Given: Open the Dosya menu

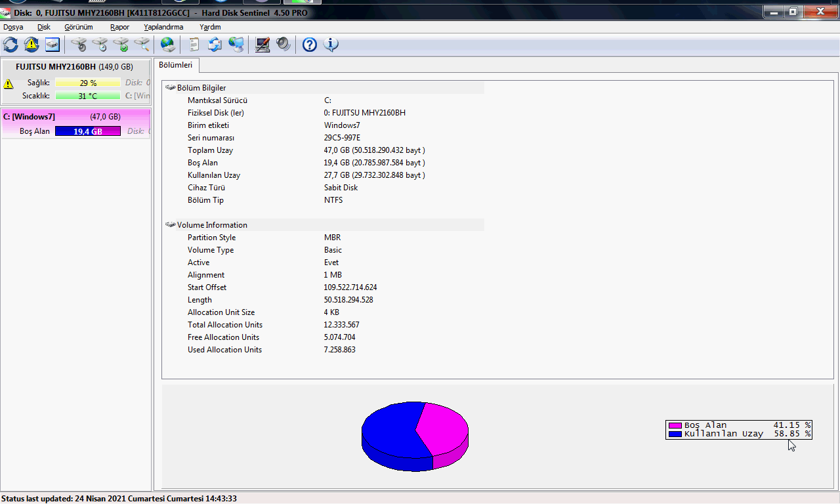Looking at the screenshot, I should click(x=13, y=27).
